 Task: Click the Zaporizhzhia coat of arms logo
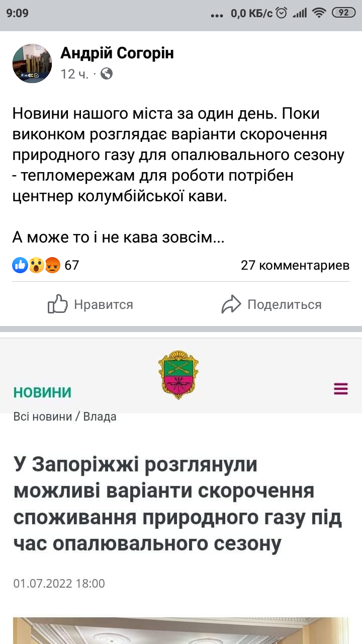pyautogui.click(x=178, y=375)
